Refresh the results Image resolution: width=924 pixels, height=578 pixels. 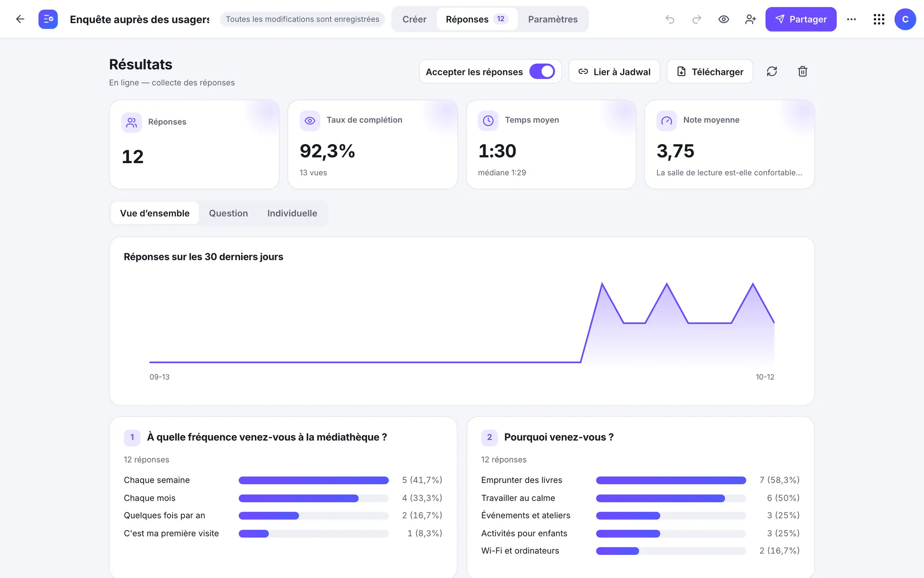[772, 71]
